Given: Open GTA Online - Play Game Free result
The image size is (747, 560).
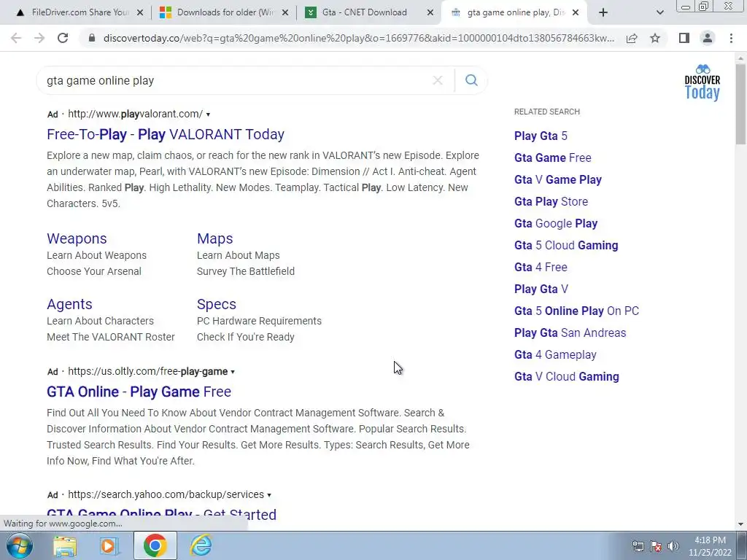Looking at the screenshot, I should [x=139, y=392].
